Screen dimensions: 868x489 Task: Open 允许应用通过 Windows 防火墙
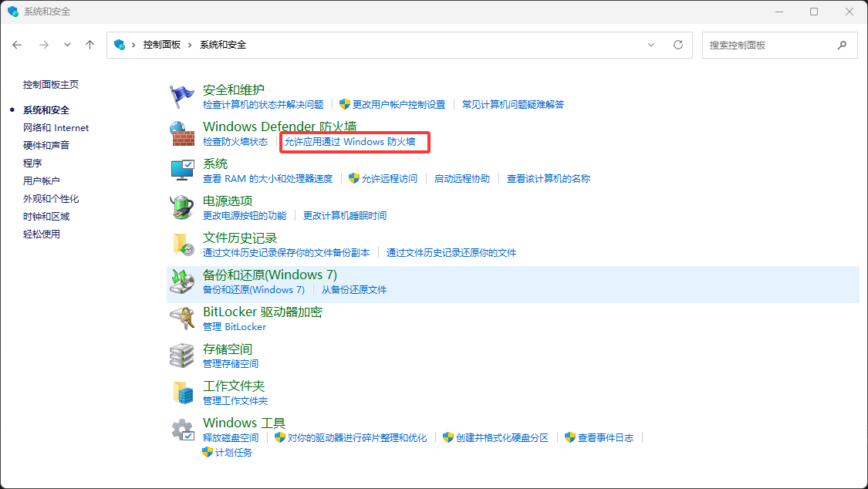click(x=350, y=142)
